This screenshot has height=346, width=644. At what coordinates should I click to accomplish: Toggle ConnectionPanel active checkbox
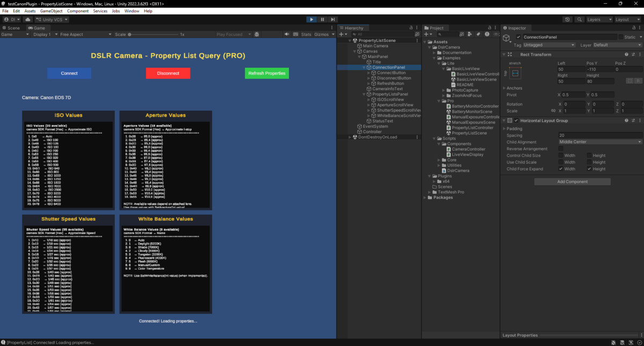pos(518,37)
